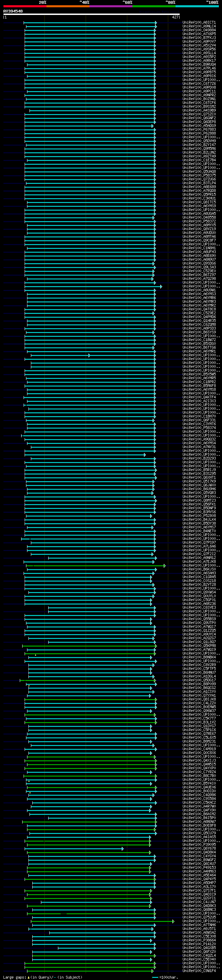Screen dimensions: 222x980
Task: Select UniRef100_A6SAH3 hit
Action: 199,573
